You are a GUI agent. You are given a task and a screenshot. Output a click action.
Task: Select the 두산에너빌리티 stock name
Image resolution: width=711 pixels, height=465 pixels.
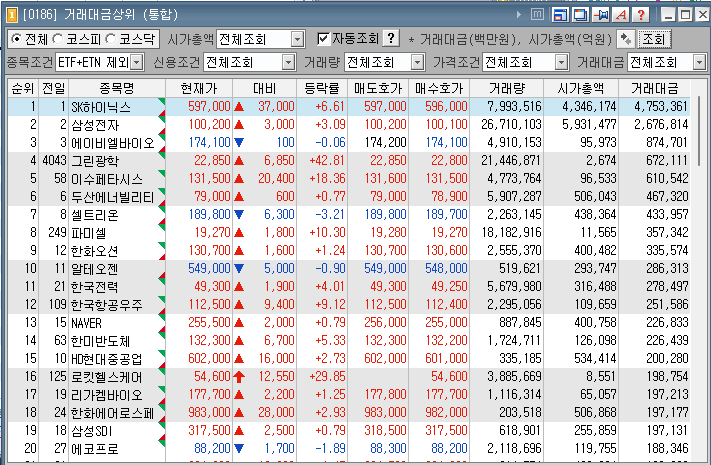point(113,197)
